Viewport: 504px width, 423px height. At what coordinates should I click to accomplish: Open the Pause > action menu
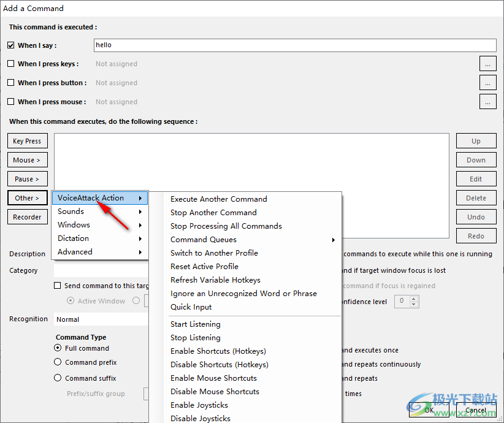(x=28, y=179)
